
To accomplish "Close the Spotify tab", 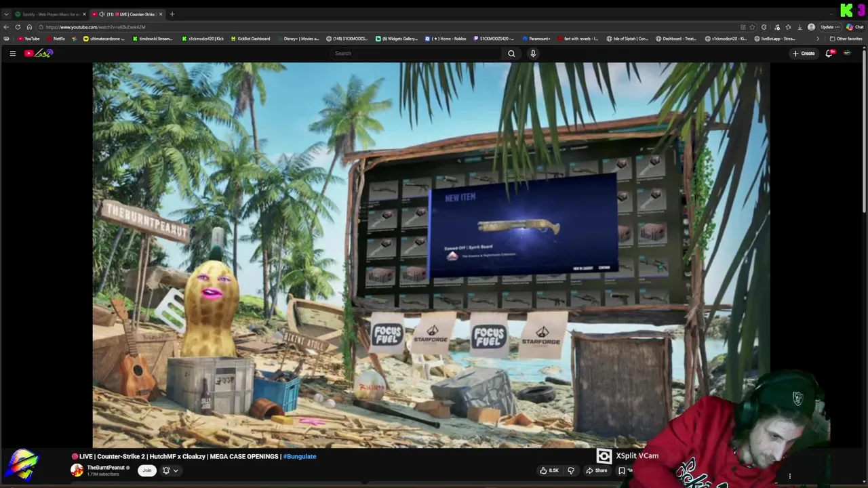I will pos(84,14).
